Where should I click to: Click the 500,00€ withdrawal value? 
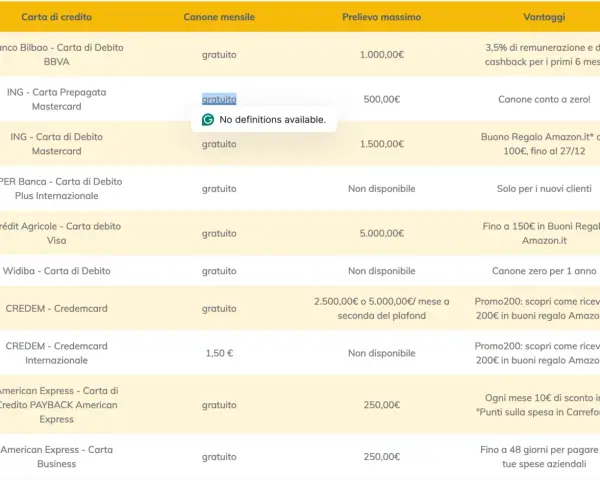382,100
